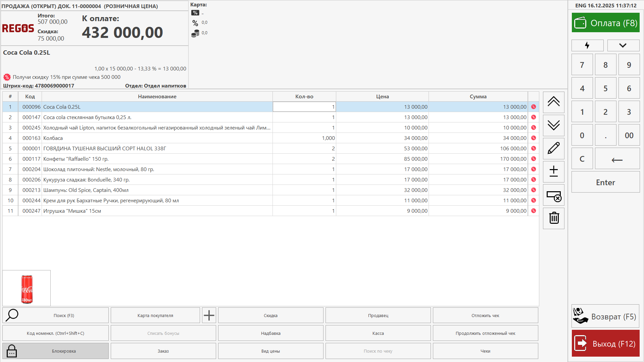Screen dimensions: 644x362
Task: Click the Возврат (F5) return button
Action: click(x=606, y=316)
